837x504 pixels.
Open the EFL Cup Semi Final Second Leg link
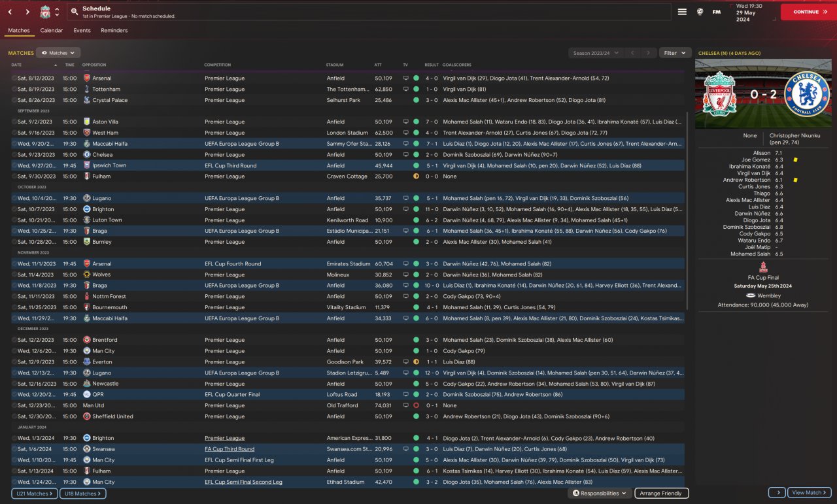243,482
